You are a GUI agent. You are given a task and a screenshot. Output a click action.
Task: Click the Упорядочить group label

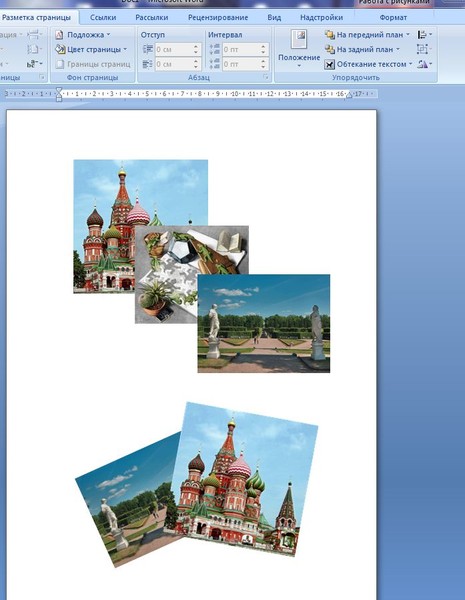(356, 78)
